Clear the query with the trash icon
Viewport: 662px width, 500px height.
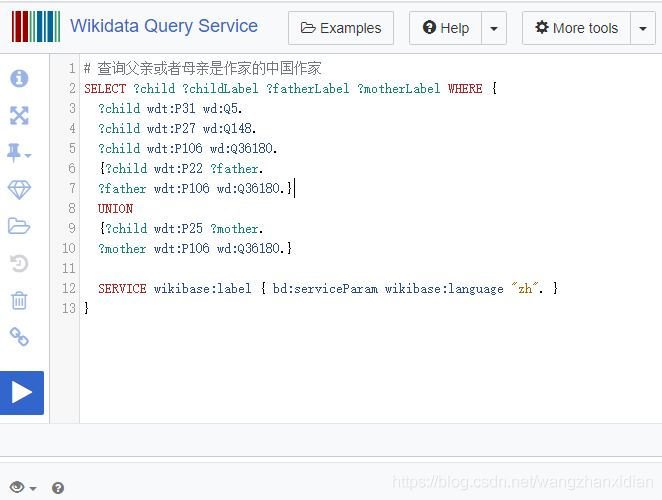[x=19, y=300]
